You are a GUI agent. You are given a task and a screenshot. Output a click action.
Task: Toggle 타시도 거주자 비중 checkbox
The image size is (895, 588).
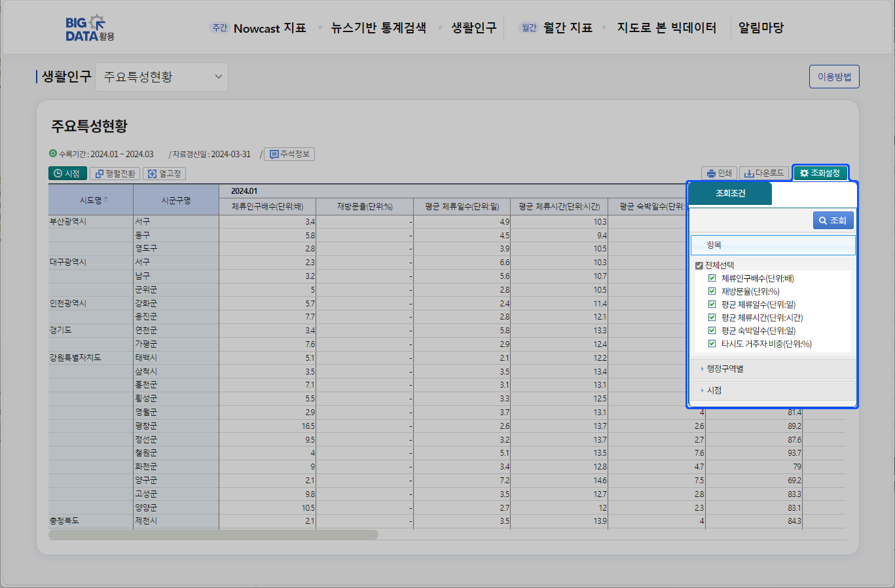pyautogui.click(x=712, y=344)
